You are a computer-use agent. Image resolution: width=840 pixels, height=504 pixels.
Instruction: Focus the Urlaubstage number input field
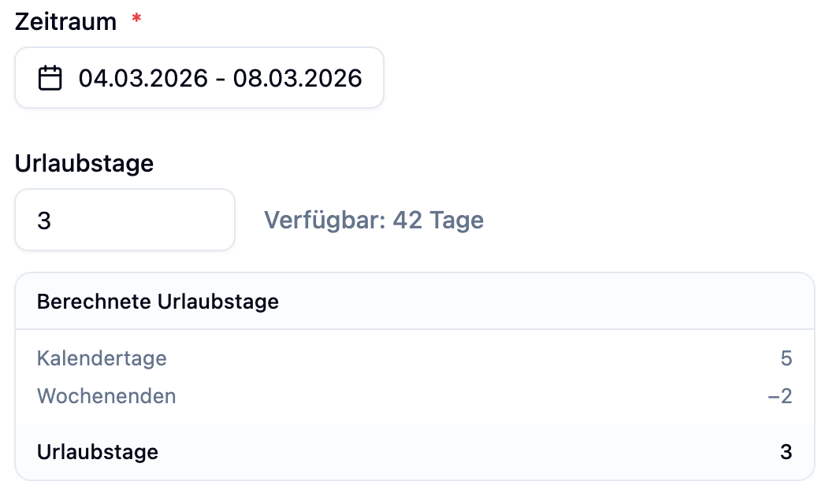(x=125, y=220)
